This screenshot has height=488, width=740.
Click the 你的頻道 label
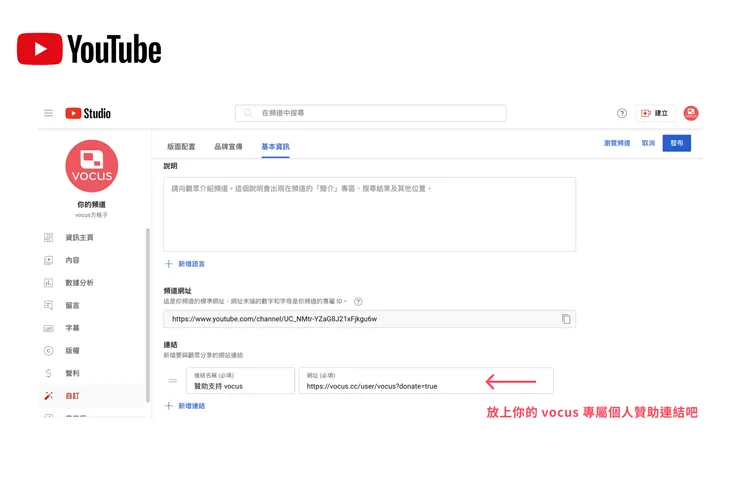pos(92,204)
